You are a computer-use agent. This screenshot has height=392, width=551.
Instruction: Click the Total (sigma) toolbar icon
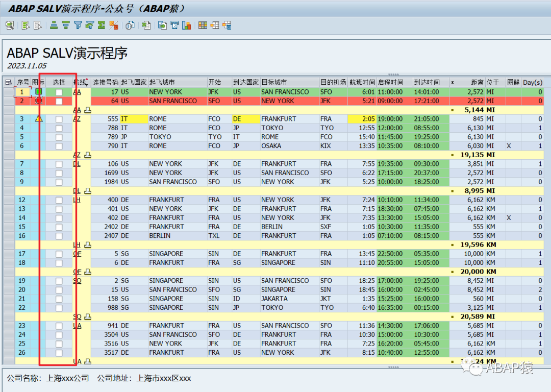click(x=102, y=26)
